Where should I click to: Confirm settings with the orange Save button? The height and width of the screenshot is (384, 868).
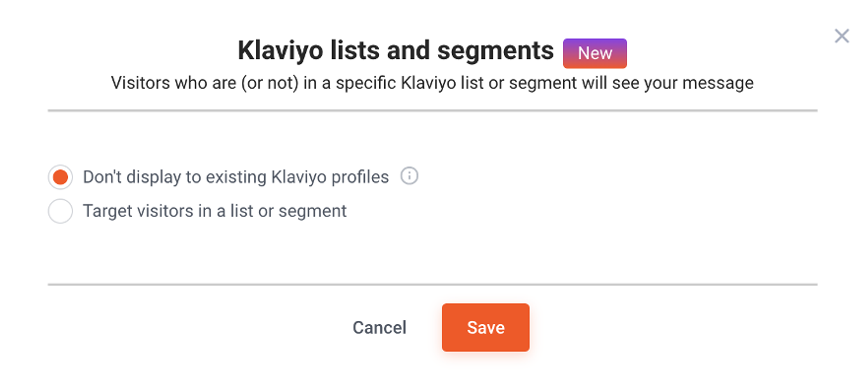485,327
